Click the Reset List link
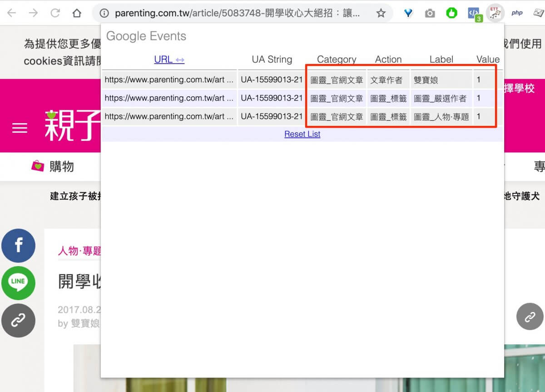Viewport: 545px width, 392px height. pyautogui.click(x=302, y=134)
